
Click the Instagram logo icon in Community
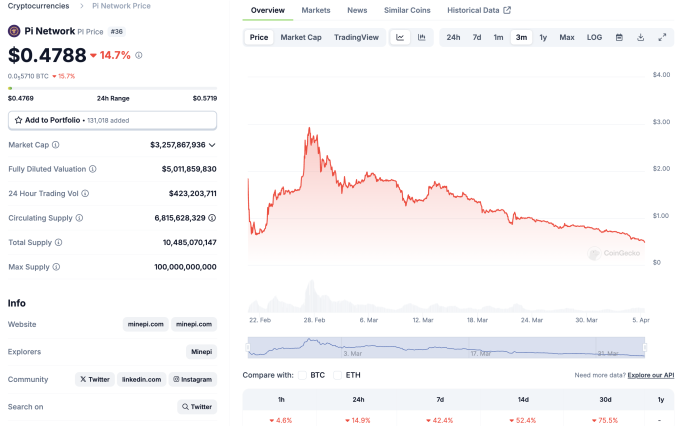pos(176,379)
